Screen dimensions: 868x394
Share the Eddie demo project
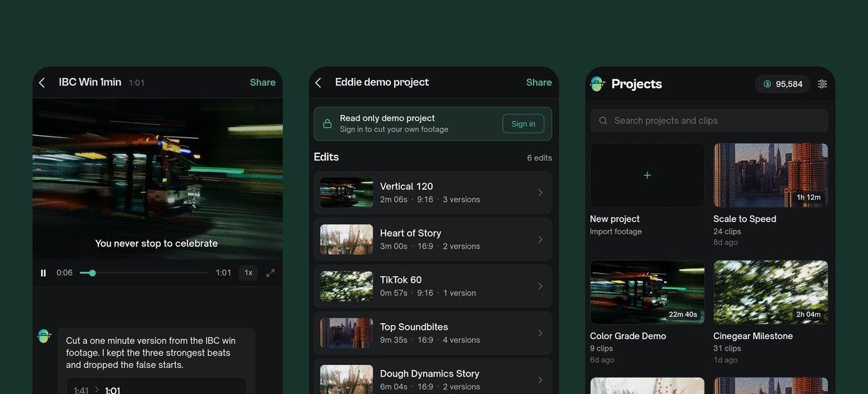(539, 82)
